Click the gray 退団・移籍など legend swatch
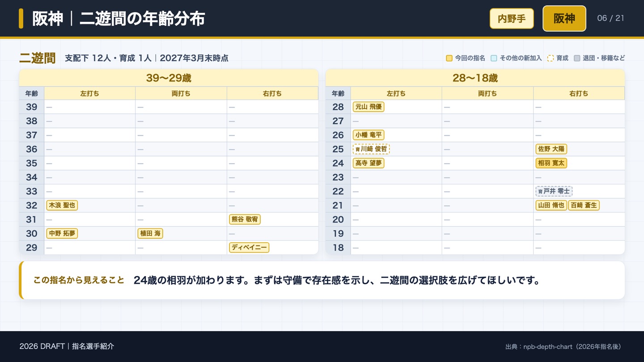The height and width of the screenshot is (362, 644). point(577,58)
